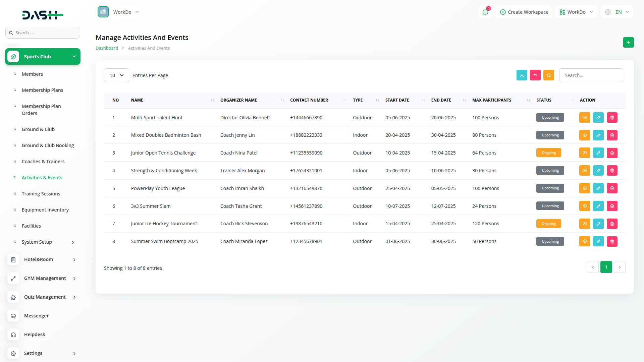644x362 pixels.
Task: Collapse the Sports Club menu section
Action: pos(43,57)
